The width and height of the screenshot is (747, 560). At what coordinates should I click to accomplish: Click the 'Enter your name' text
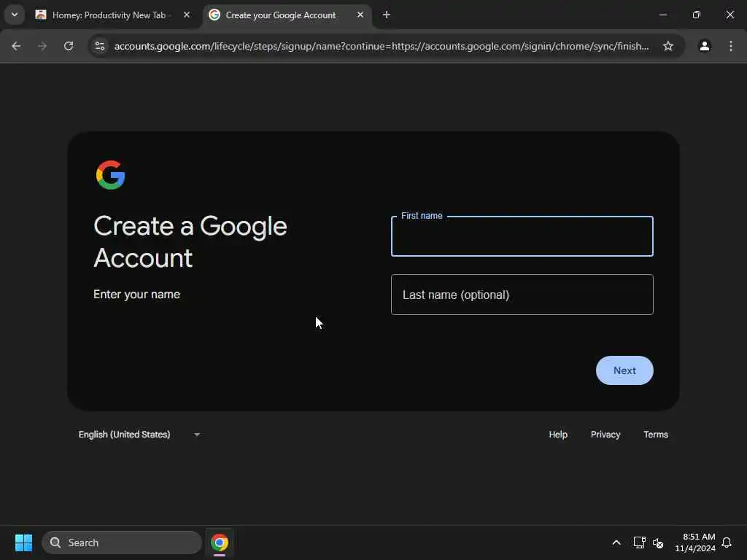[136, 295]
